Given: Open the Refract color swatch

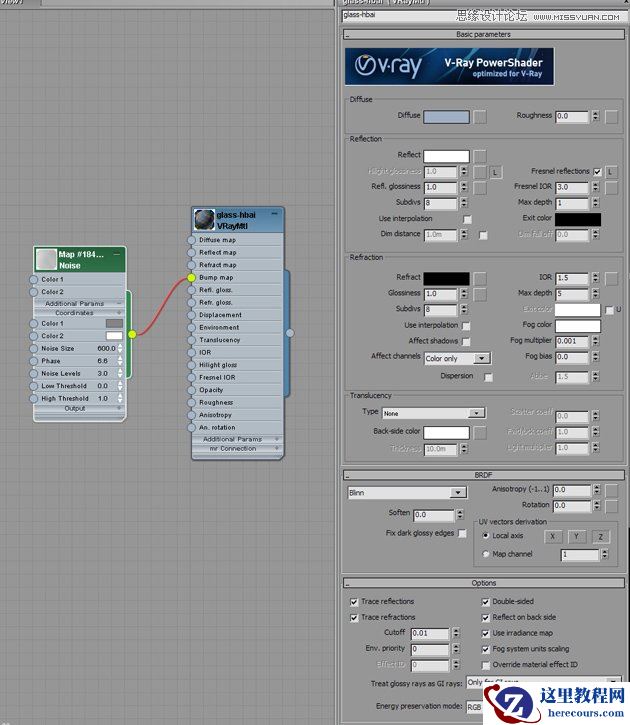Looking at the screenshot, I should 446,278.
